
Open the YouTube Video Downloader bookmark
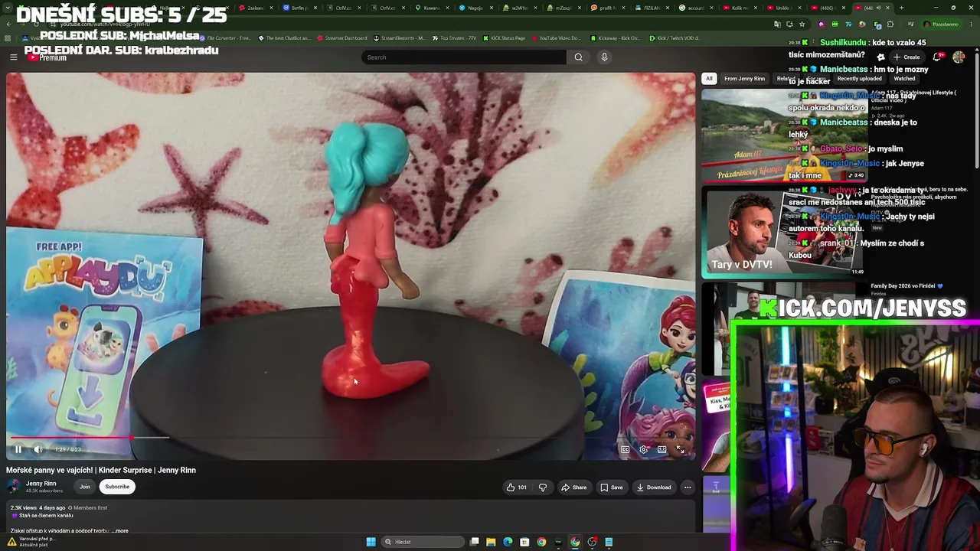click(556, 37)
